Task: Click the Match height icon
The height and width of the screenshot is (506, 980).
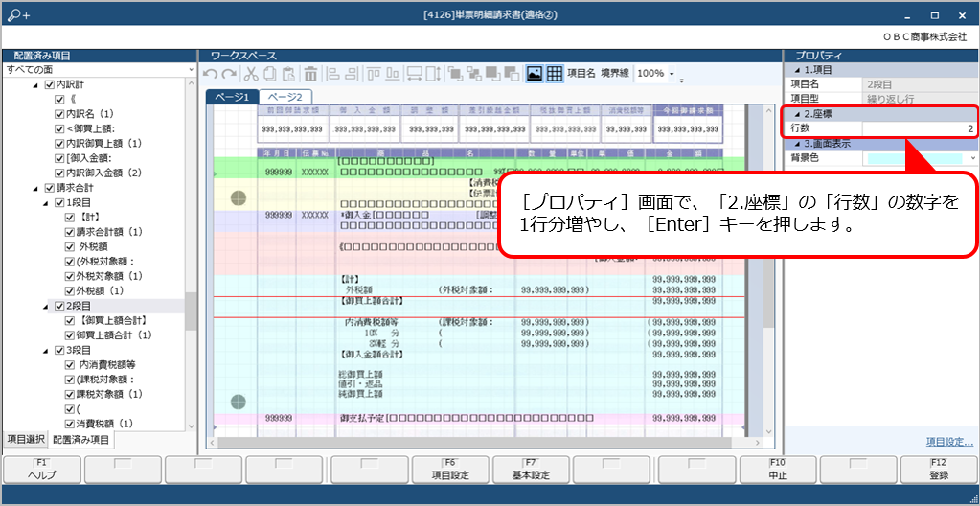Action: 433,74
